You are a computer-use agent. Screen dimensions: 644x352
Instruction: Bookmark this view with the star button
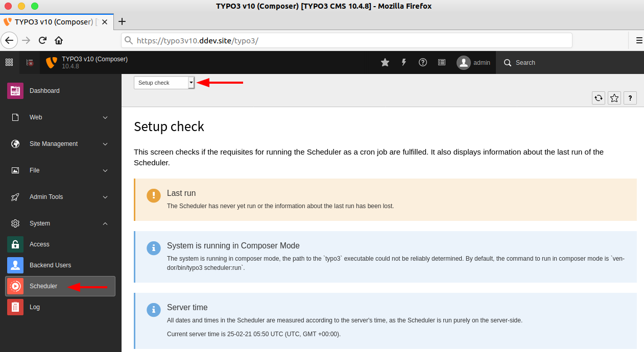(x=614, y=97)
